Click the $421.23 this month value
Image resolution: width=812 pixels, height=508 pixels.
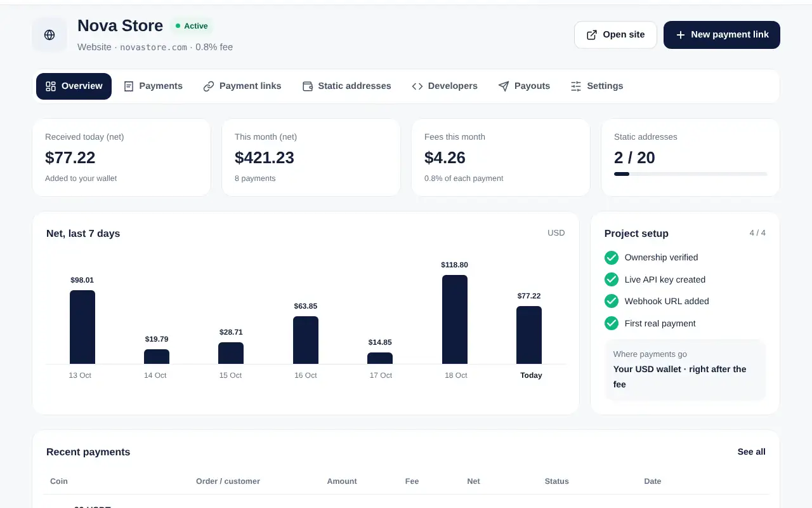265,157
